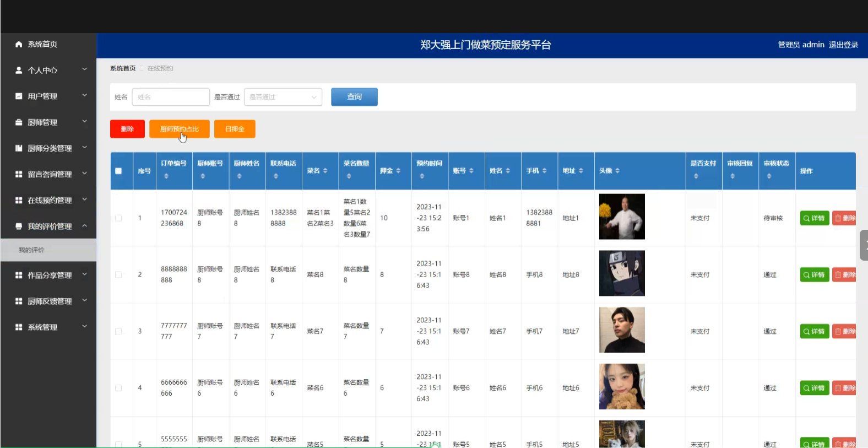Open anime avatar thumbnail in row 2

tap(622, 273)
